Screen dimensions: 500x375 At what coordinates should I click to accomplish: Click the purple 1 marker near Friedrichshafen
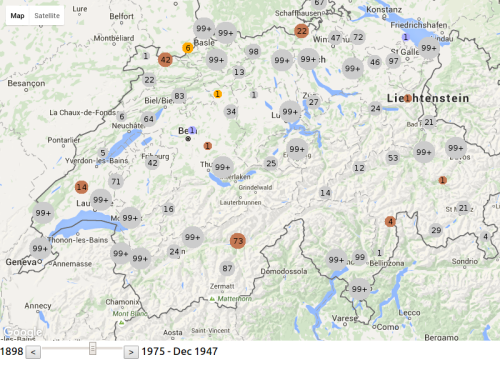405,37
